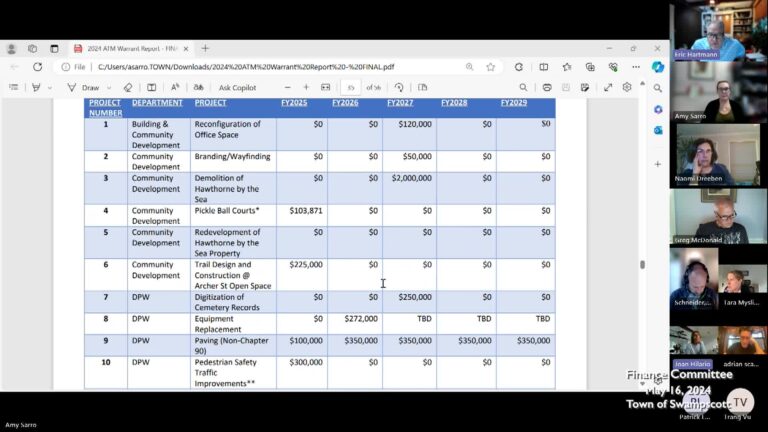Select the 2024 ATM Warrant Report tab
This screenshot has width=768, height=432.
(x=130, y=48)
